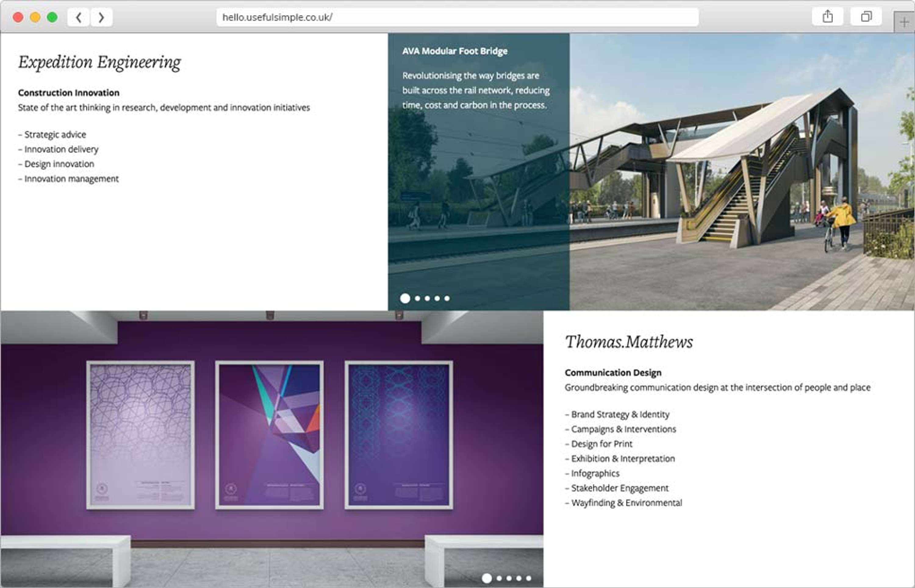The image size is (915, 588).
Task: Click the Innovation delivery list item
Action: 58,149
